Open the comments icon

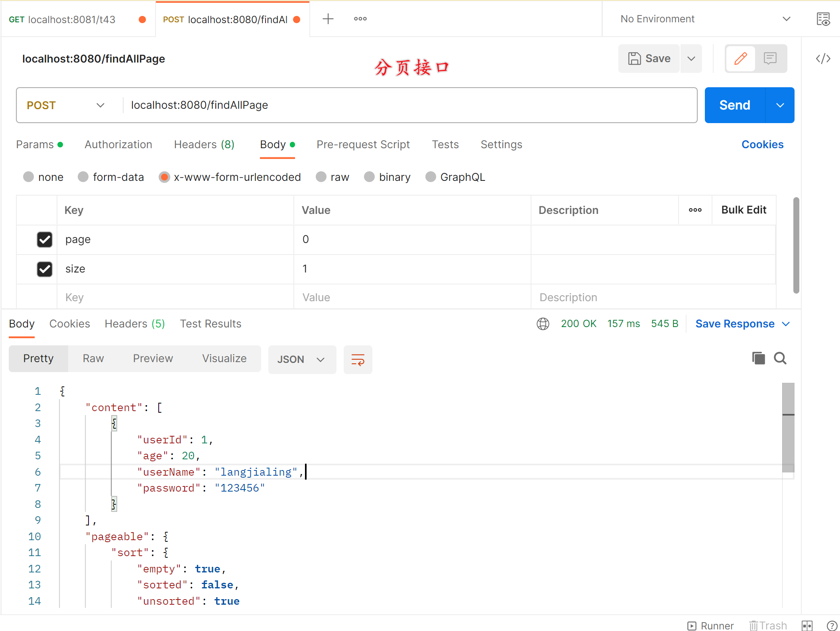point(770,59)
